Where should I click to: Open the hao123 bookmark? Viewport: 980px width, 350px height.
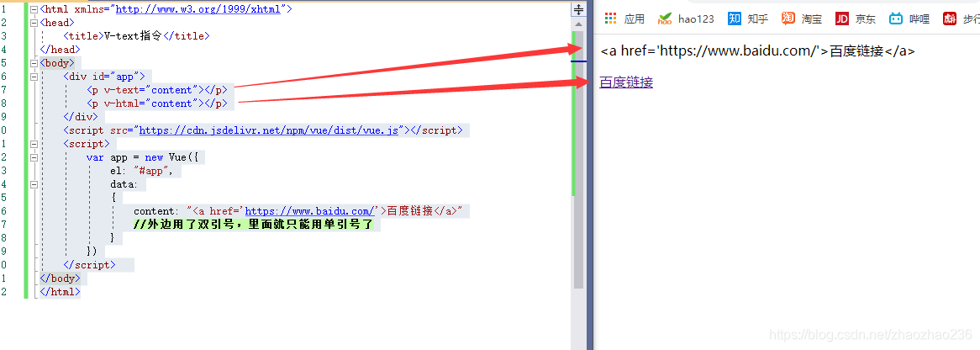click(686, 19)
